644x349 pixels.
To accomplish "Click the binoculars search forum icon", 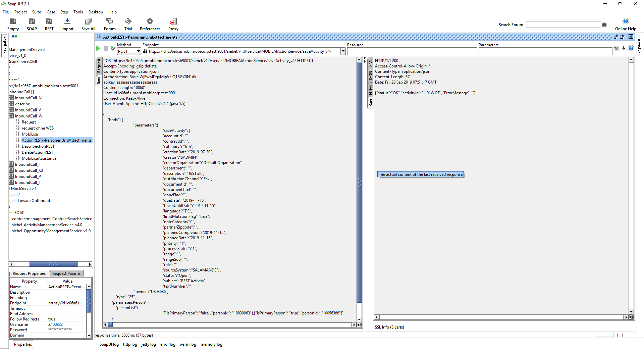I will (x=604, y=24).
